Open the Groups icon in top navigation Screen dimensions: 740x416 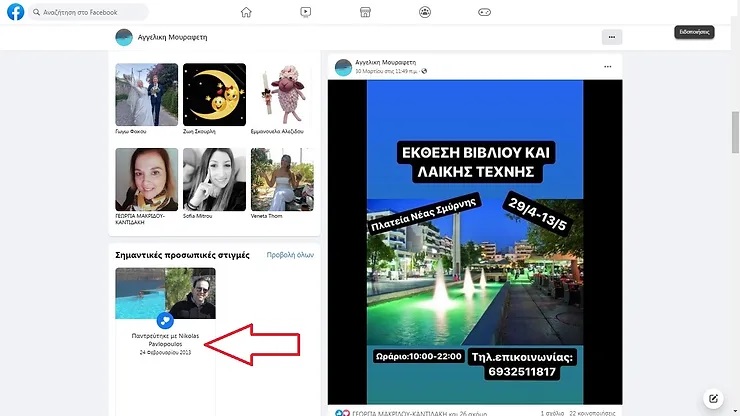[425, 12]
